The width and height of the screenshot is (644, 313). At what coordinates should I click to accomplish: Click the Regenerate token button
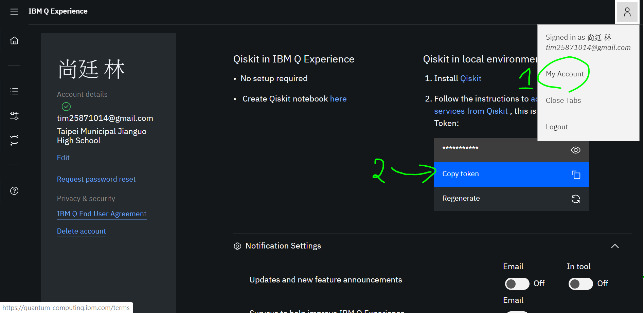tap(511, 199)
